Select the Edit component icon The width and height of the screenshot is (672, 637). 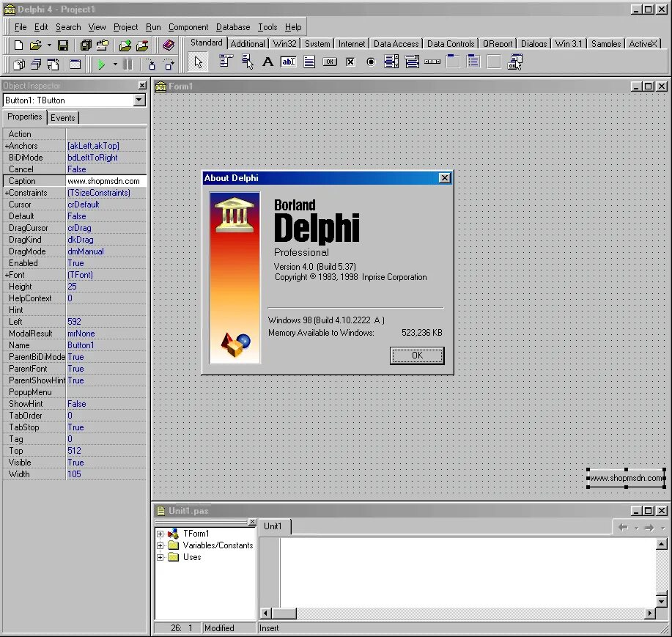point(289,62)
